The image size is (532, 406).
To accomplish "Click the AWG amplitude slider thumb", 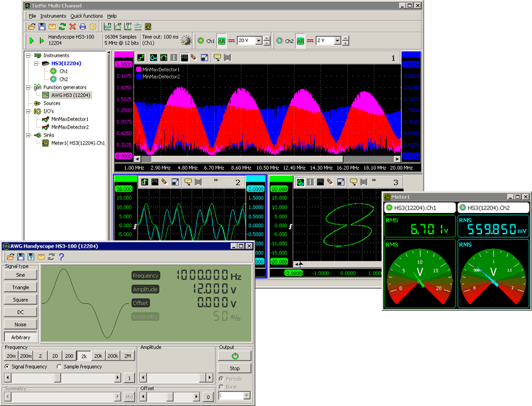I will 203,377.
